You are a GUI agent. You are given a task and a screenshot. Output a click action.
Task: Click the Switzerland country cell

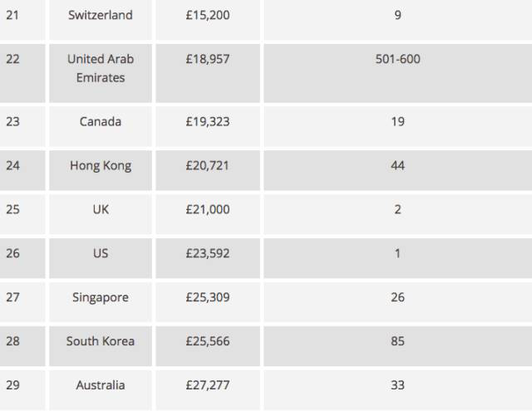click(101, 16)
